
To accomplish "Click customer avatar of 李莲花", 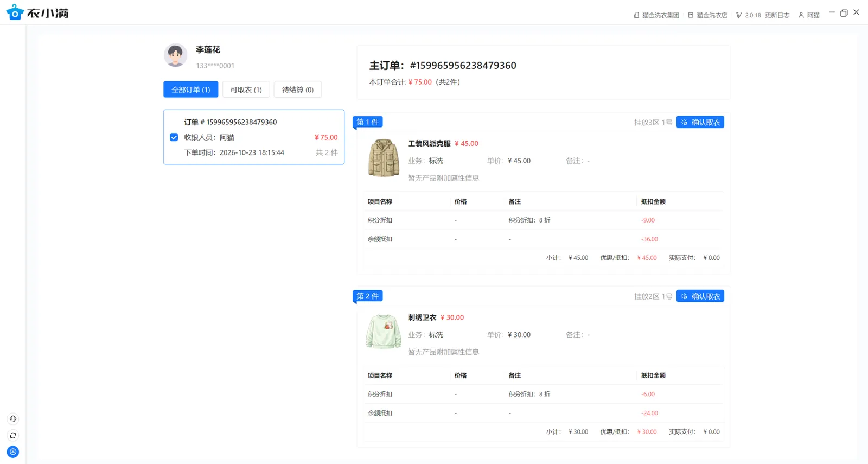I will pos(175,55).
